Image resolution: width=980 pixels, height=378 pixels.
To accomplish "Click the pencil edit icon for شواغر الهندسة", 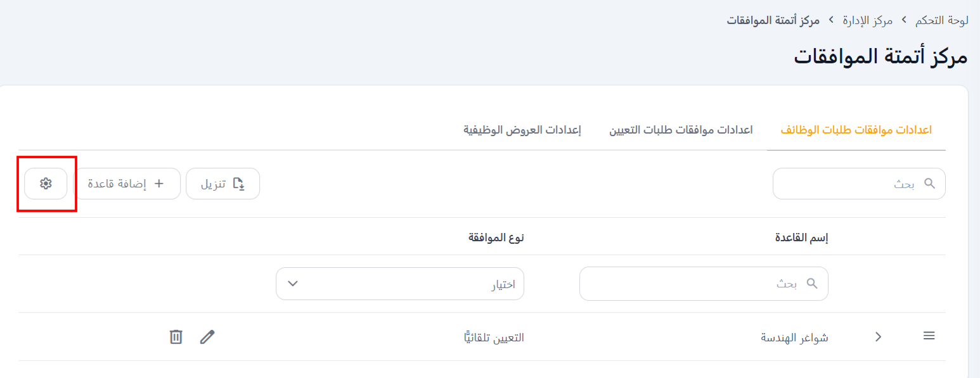I will 207,337.
